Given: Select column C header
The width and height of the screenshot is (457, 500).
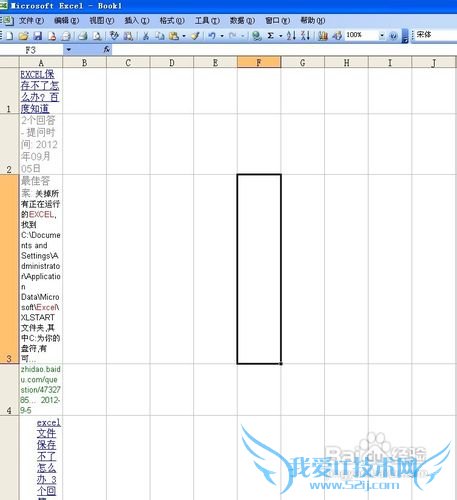Looking at the screenshot, I should (x=128, y=62).
